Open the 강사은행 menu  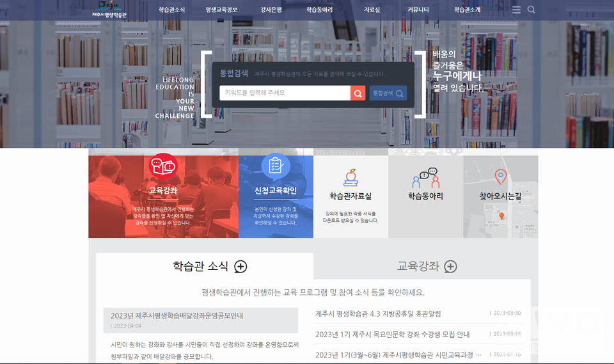pyautogui.click(x=271, y=10)
